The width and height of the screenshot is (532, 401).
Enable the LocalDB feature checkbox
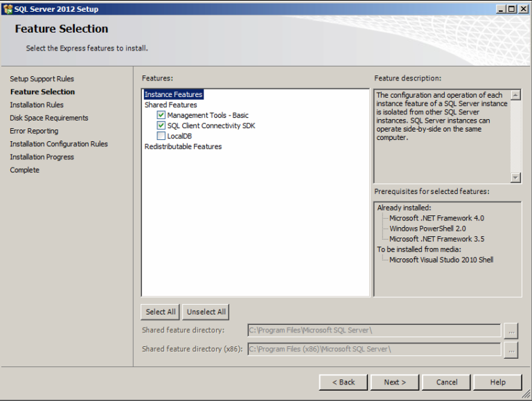pos(161,136)
